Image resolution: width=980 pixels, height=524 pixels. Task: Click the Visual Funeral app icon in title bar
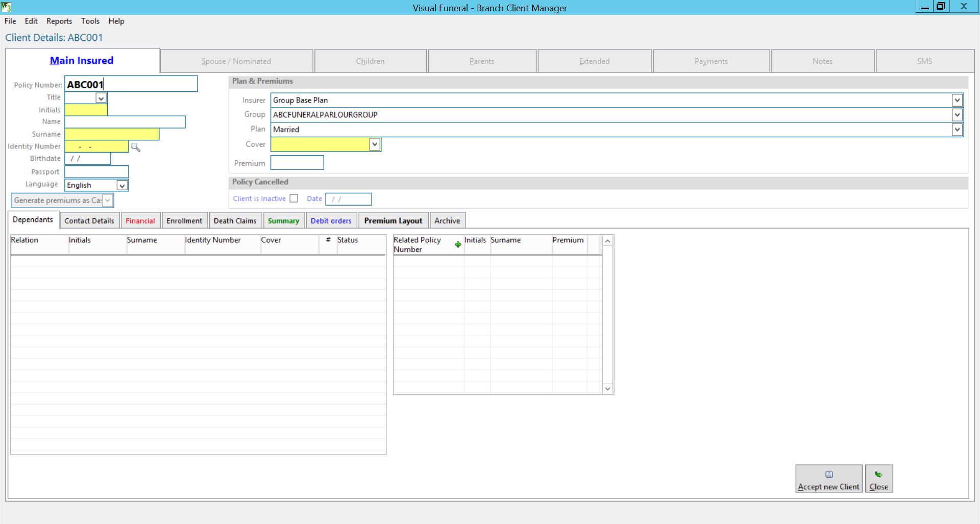click(6, 7)
